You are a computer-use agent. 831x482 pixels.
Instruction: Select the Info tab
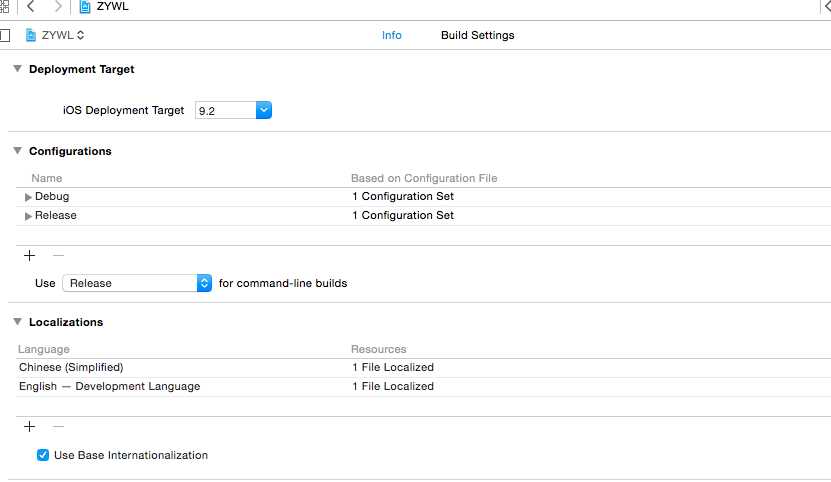[x=391, y=35]
